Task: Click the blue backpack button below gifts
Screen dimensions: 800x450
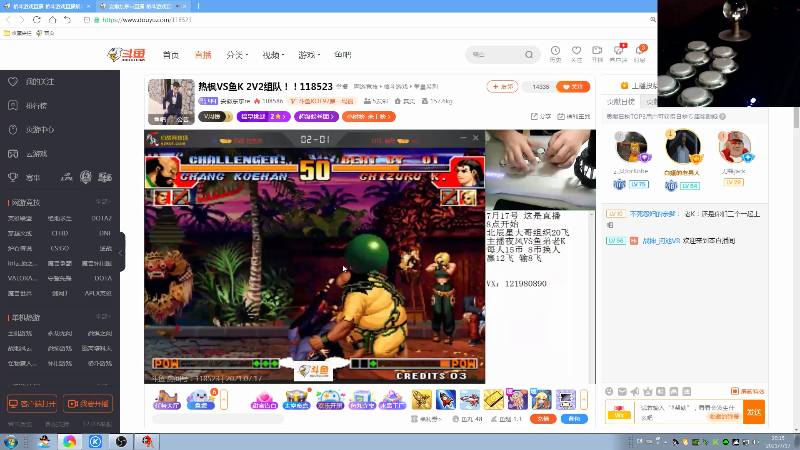Action: pos(574,419)
